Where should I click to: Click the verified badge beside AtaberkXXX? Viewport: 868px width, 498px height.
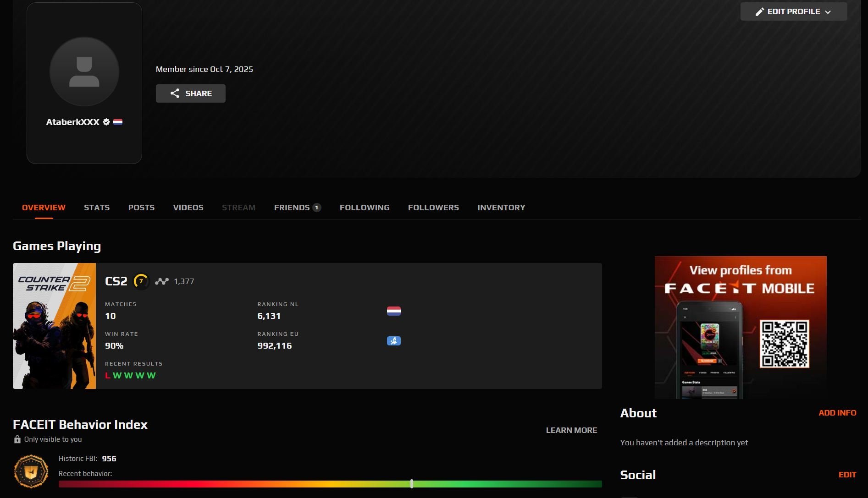(106, 122)
